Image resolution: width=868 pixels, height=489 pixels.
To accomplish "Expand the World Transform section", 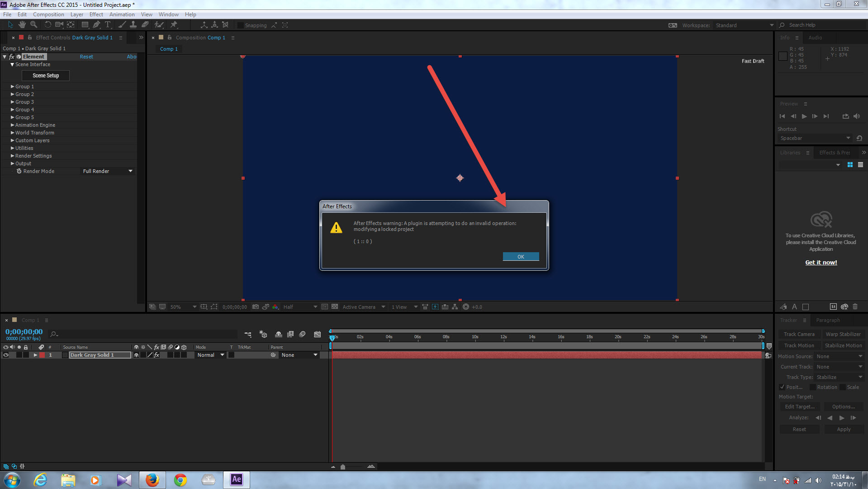I will point(12,133).
